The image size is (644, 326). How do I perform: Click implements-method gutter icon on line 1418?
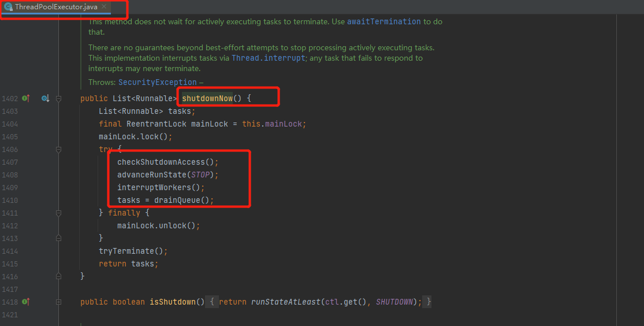coord(26,302)
